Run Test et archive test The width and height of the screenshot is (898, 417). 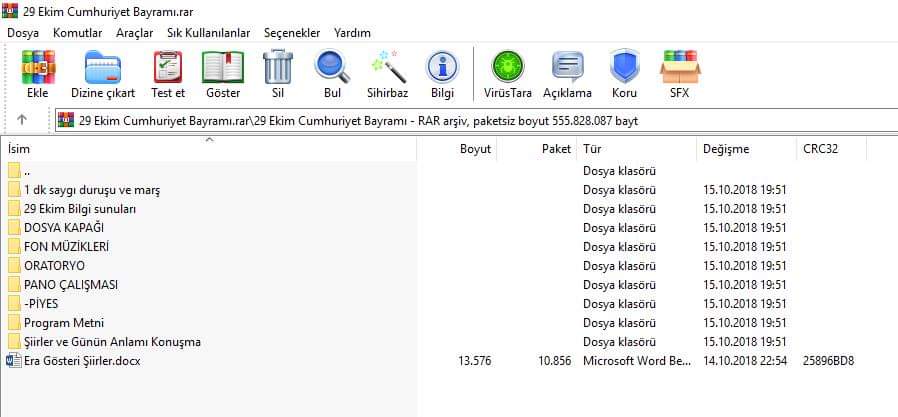click(167, 74)
